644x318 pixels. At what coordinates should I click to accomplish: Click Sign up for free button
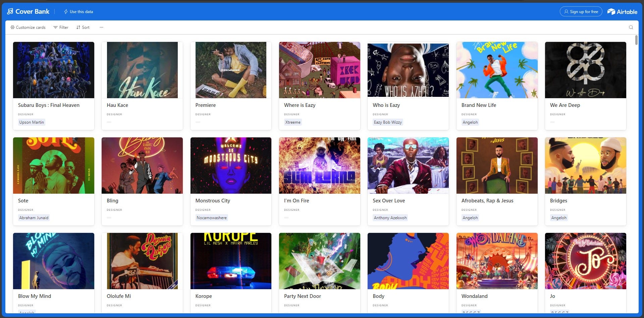581,11
